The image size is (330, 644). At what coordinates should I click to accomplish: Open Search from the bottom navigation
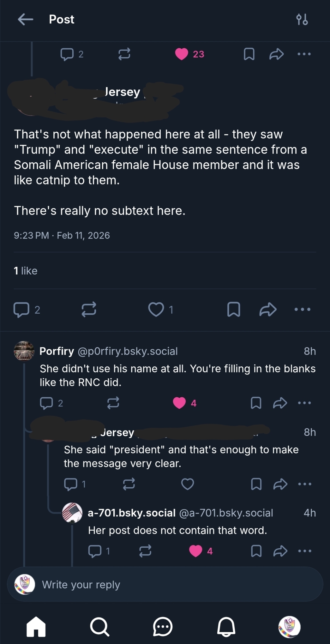coord(99,627)
